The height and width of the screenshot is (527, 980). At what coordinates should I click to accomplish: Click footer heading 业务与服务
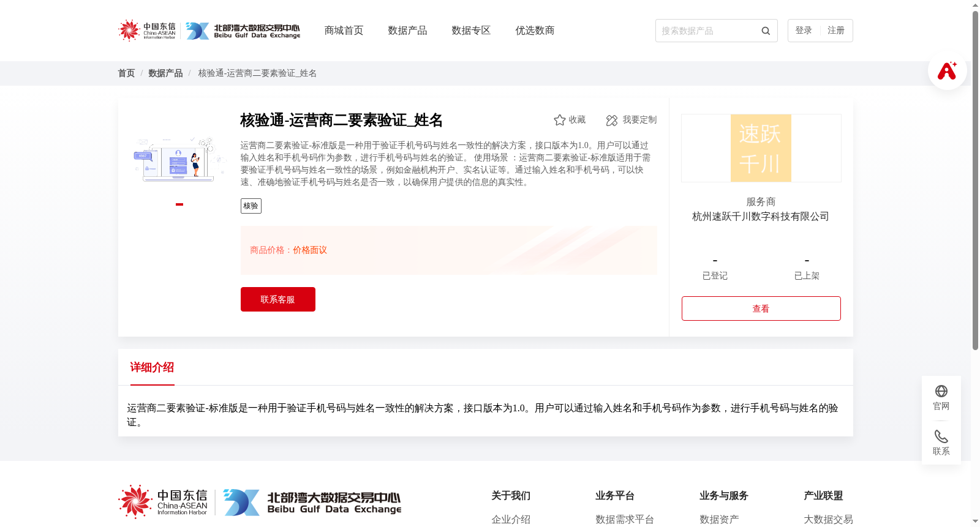(x=724, y=496)
